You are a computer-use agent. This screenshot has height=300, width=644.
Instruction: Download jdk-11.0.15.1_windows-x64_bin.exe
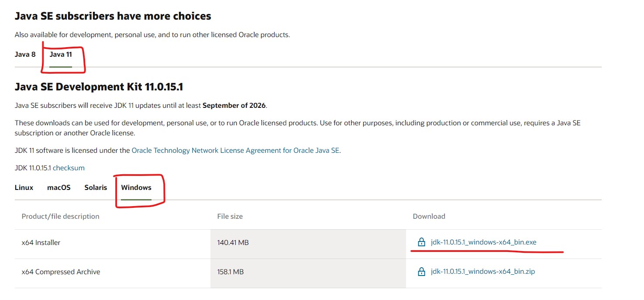pyautogui.click(x=483, y=242)
